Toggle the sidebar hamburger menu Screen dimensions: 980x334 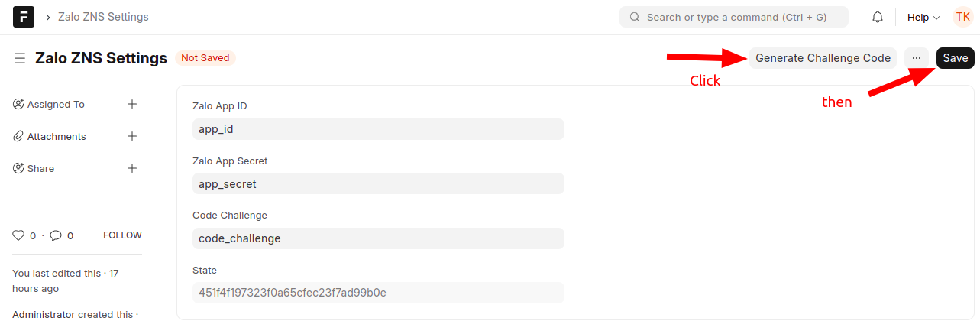tap(20, 58)
